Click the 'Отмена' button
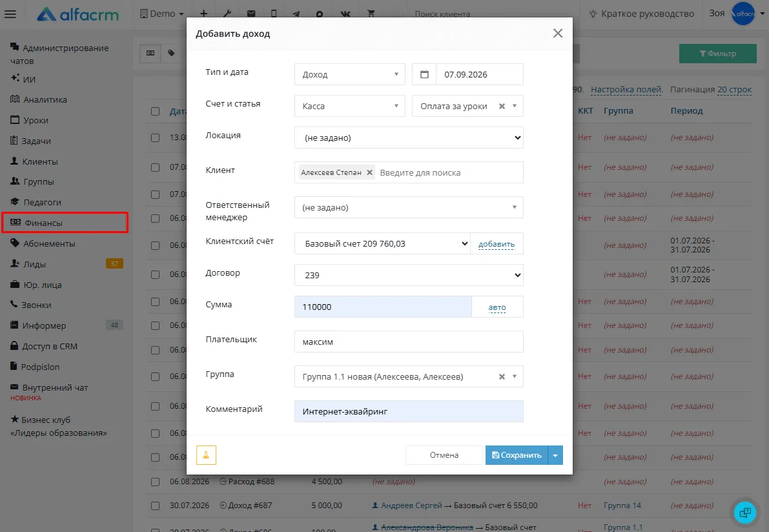Screen dimensions: 769x532 444,455
